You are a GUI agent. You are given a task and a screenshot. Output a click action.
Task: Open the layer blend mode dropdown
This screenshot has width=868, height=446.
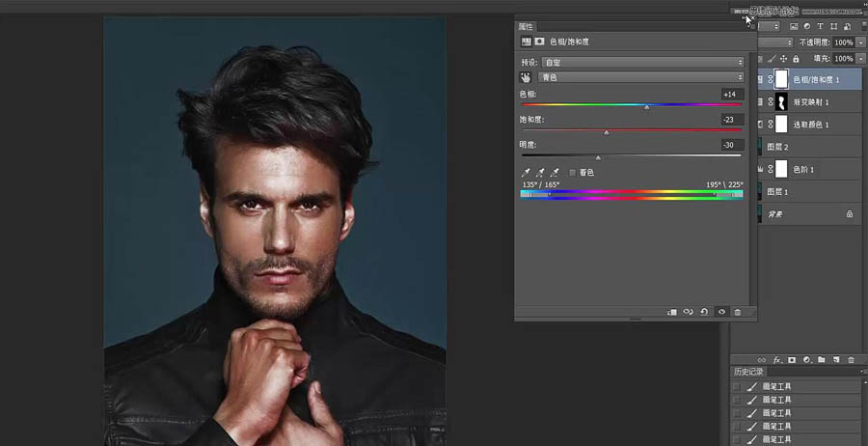(x=775, y=42)
